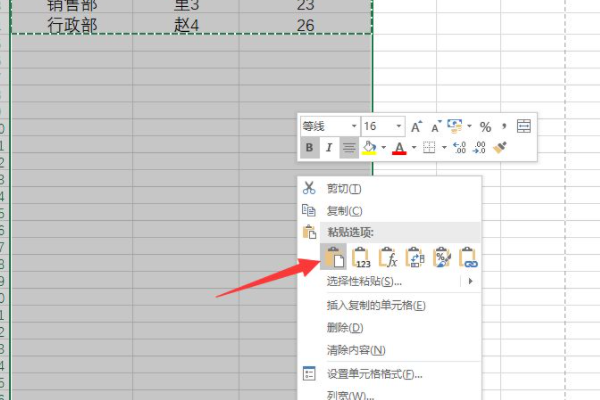Select 剪切(T) menu item
The image size is (600, 400).
344,188
